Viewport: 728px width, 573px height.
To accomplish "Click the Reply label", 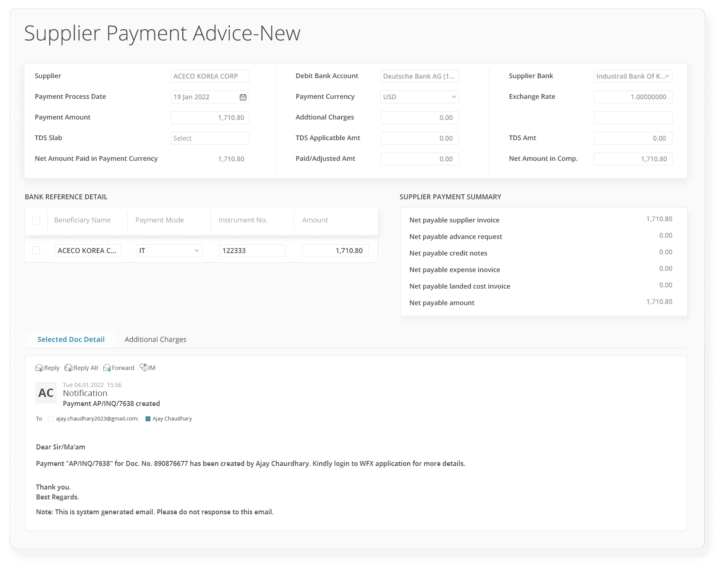I will coord(52,368).
